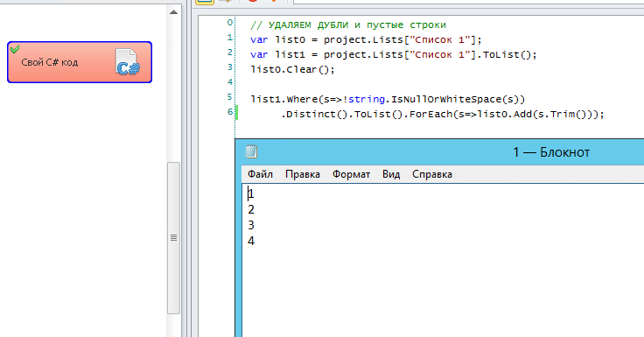Open the Формат menu in Notepad
This screenshot has height=337, width=644.
click(351, 174)
